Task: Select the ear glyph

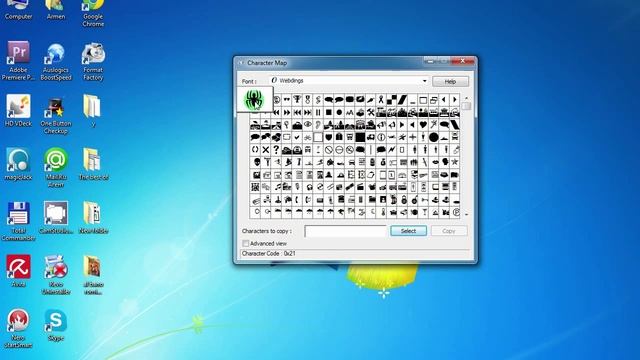Action: 318,124
